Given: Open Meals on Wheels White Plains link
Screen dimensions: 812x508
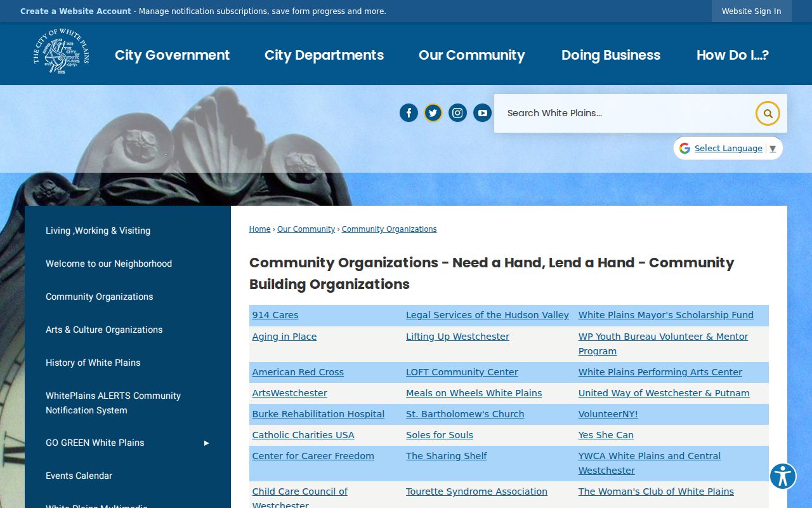Looking at the screenshot, I should point(474,393).
